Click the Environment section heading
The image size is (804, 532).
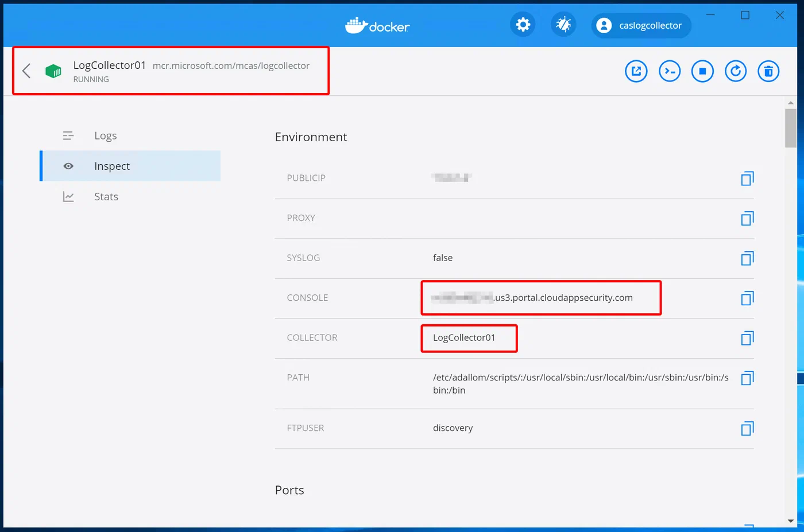point(311,137)
